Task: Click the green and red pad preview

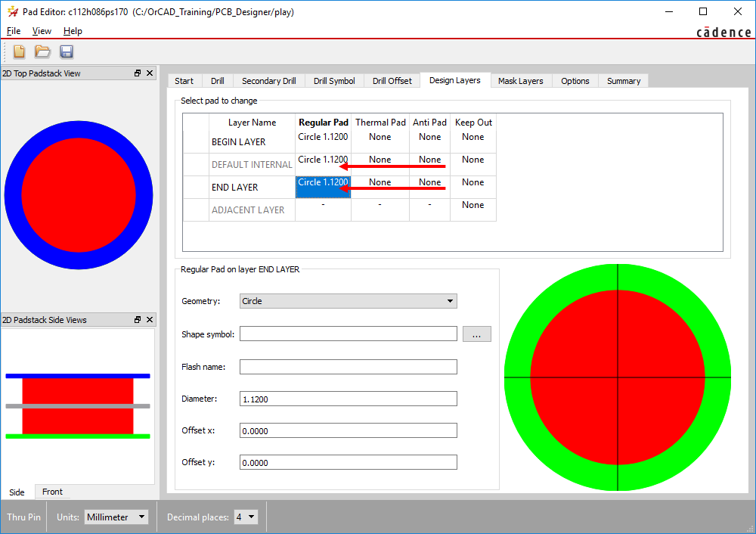Action: coord(618,377)
